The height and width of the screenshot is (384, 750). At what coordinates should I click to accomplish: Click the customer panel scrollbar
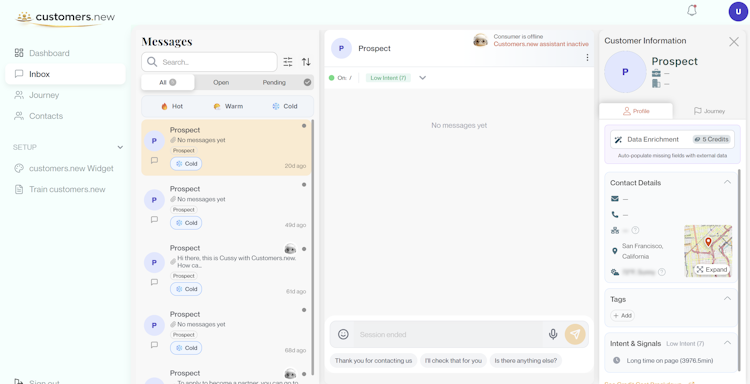(x=740, y=269)
